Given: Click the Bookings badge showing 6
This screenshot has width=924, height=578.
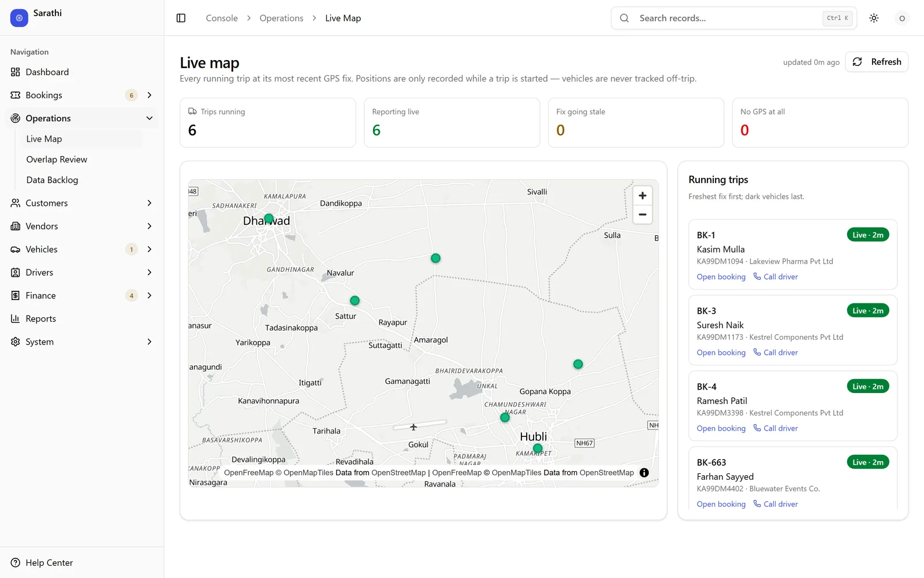Looking at the screenshot, I should [x=132, y=95].
